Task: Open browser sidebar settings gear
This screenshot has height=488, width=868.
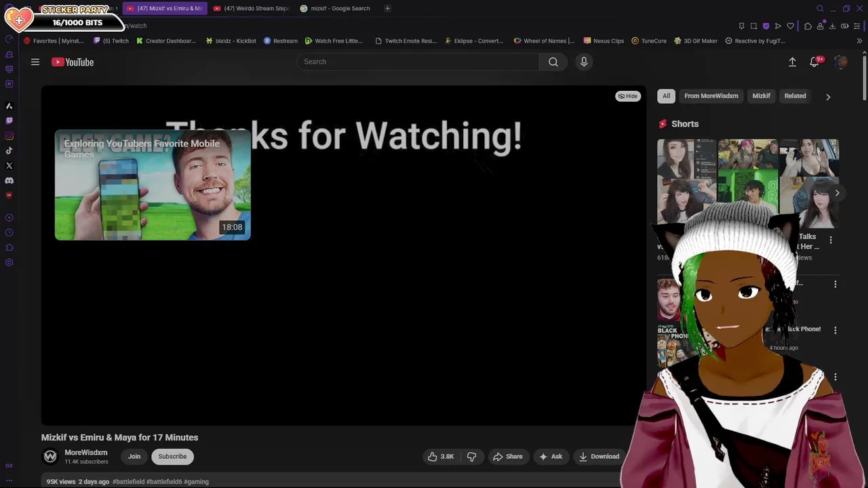Action: (9, 262)
